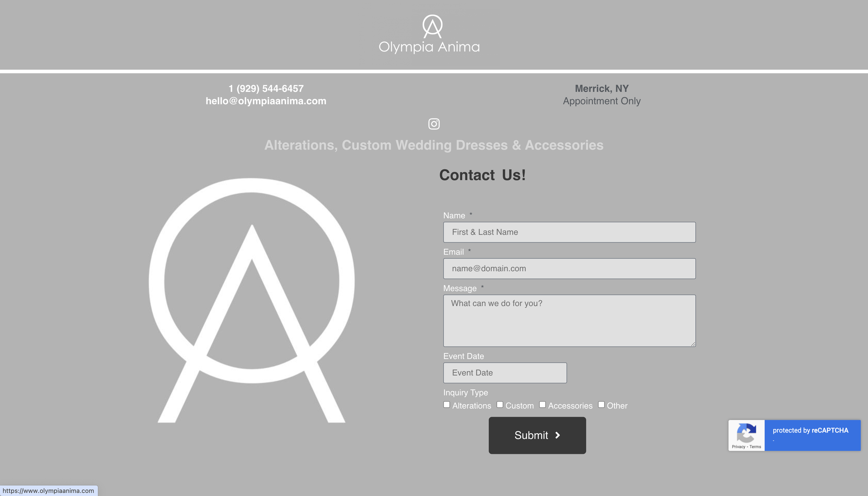Open the reCAPTCHA Terms link

755,447
